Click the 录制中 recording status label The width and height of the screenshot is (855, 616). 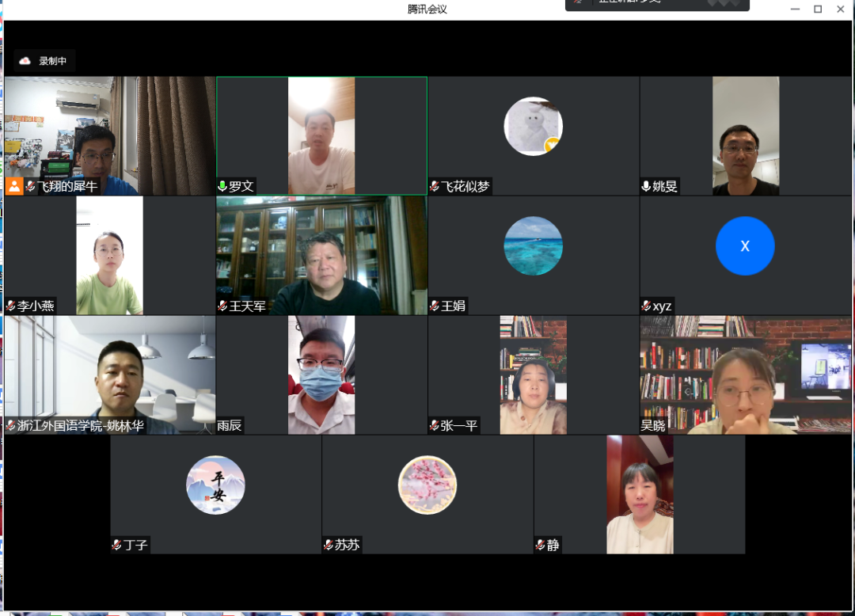click(x=53, y=61)
